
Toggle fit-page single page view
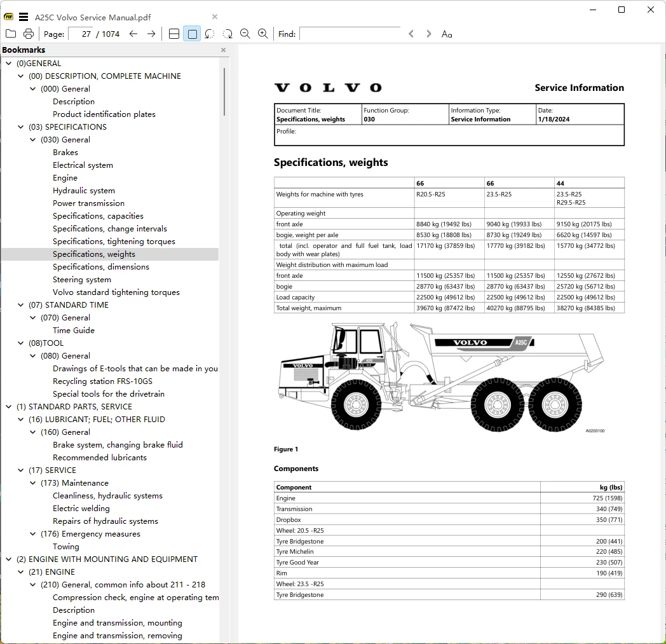point(192,34)
